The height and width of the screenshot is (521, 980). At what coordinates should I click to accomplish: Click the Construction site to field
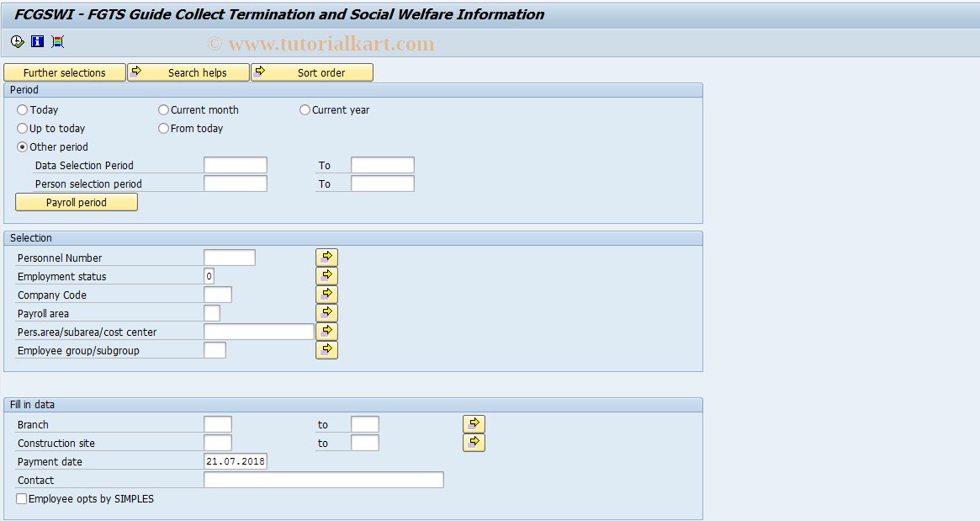[x=365, y=443]
